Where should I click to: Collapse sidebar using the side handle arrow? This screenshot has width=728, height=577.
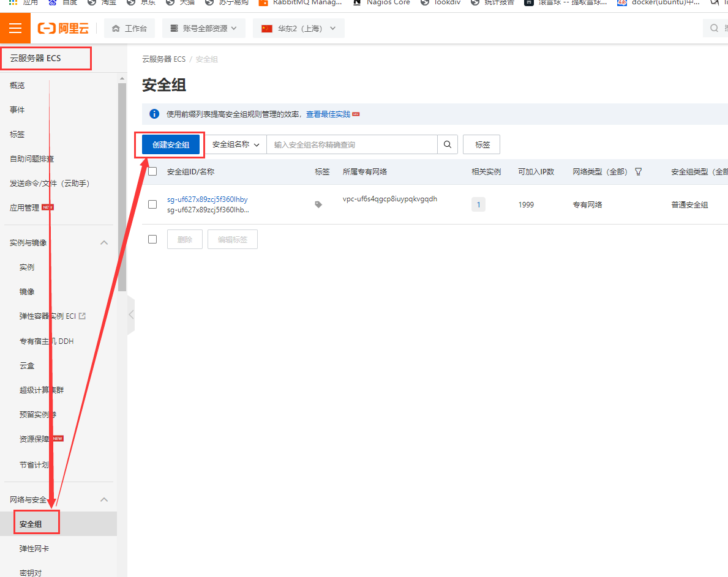pyautogui.click(x=131, y=315)
